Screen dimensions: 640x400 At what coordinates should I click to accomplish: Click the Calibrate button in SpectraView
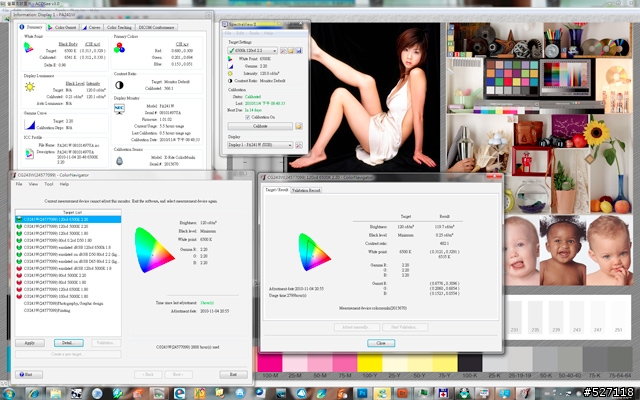pyautogui.click(x=260, y=126)
